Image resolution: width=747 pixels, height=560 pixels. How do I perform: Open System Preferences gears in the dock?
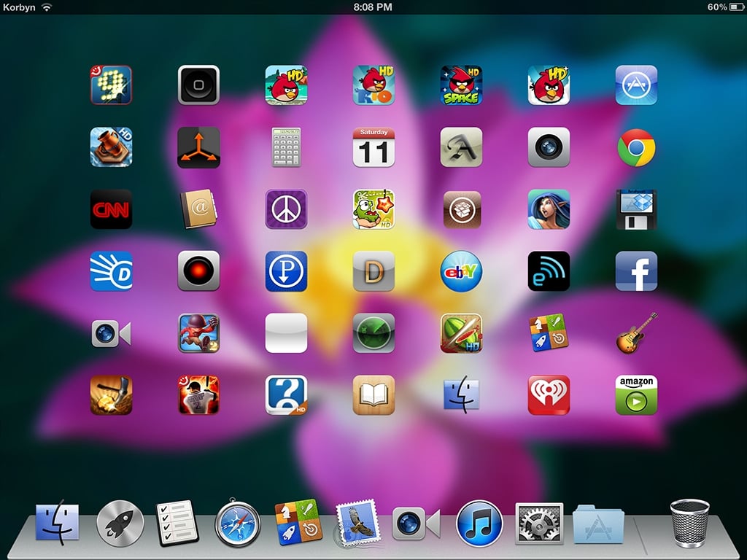coord(539,524)
